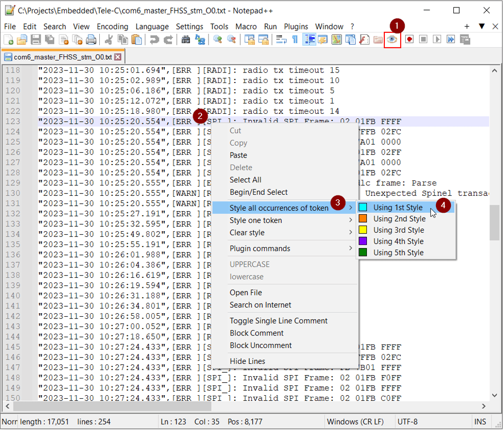Image resolution: width=504 pixels, height=430 pixels.
Task: Click the Copy toolbar icon
Action: click(x=123, y=40)
